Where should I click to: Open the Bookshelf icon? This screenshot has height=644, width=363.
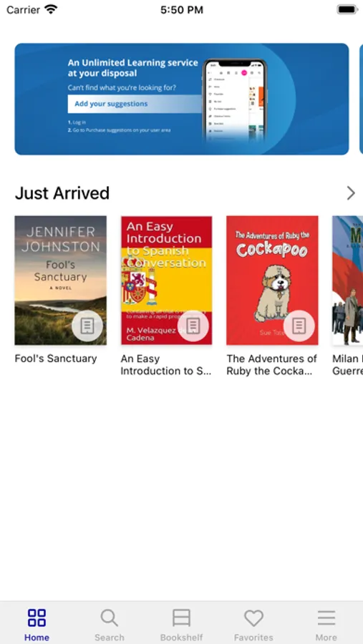click(181, 618)
